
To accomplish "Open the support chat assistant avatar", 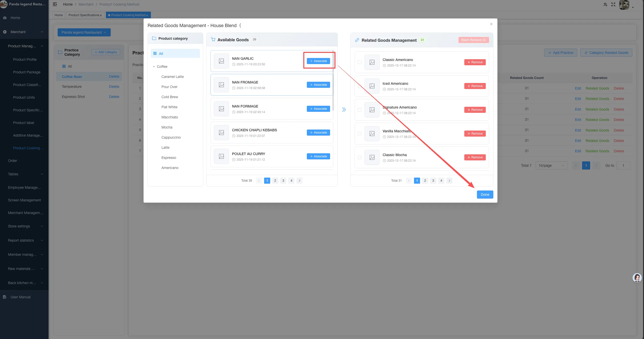I will [637, 278].
